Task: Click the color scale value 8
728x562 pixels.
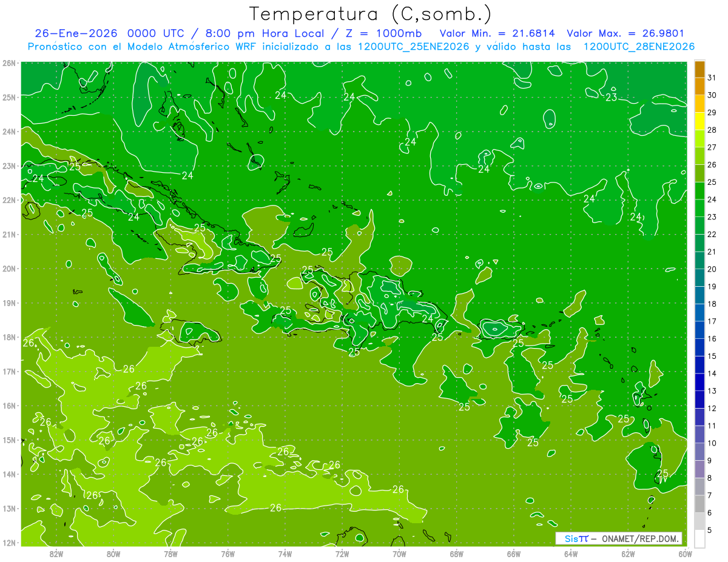Action: 710,478
